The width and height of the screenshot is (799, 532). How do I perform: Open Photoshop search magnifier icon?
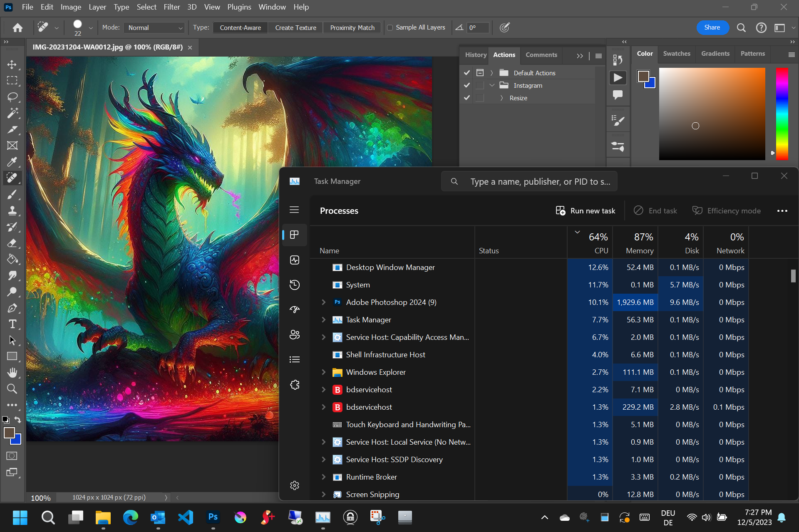pos(741,27)
